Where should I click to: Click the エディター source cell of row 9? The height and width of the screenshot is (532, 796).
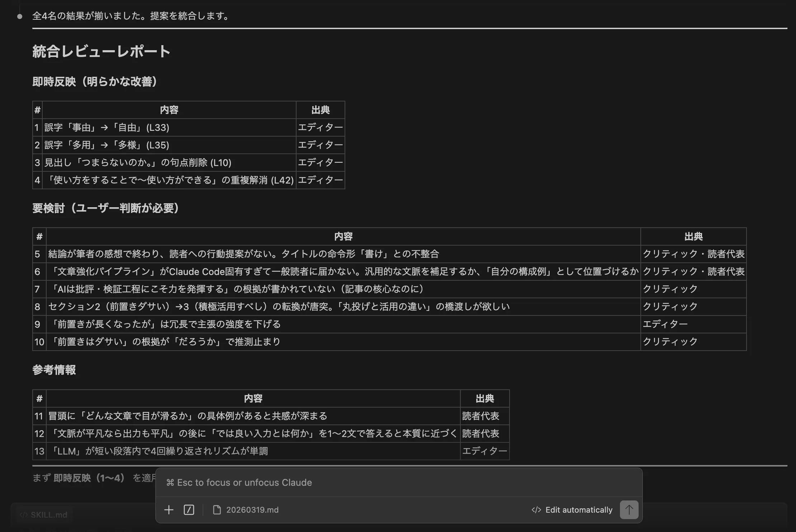click(x=665, y=324)
